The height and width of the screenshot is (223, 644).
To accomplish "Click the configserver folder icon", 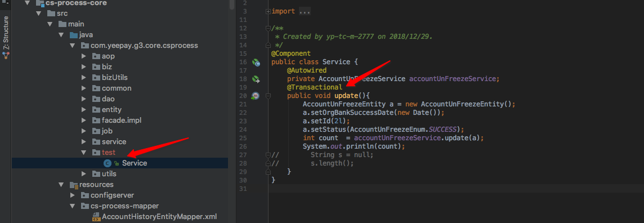I will 84,195.
